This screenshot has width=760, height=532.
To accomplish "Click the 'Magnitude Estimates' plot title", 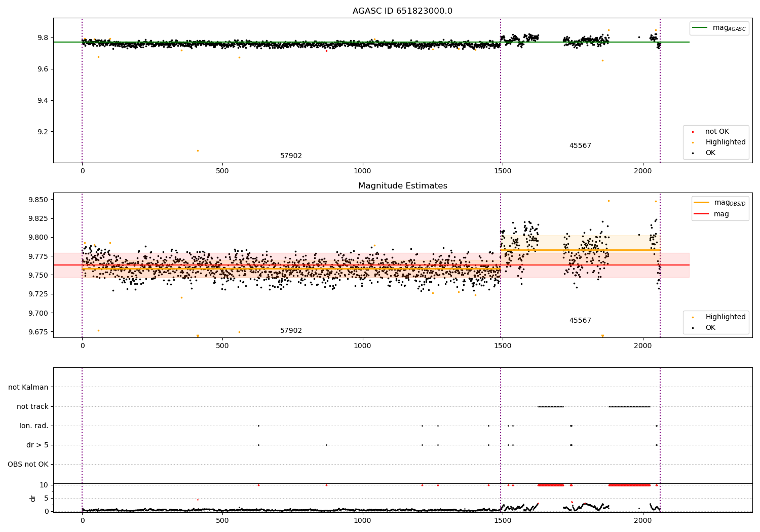I will pos(402,186).
